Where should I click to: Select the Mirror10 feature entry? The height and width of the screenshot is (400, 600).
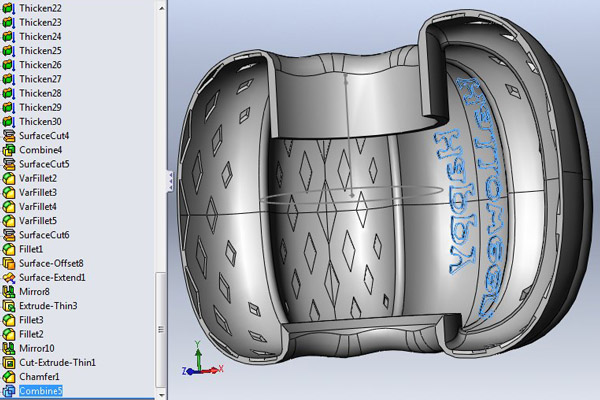click(37, 348)
